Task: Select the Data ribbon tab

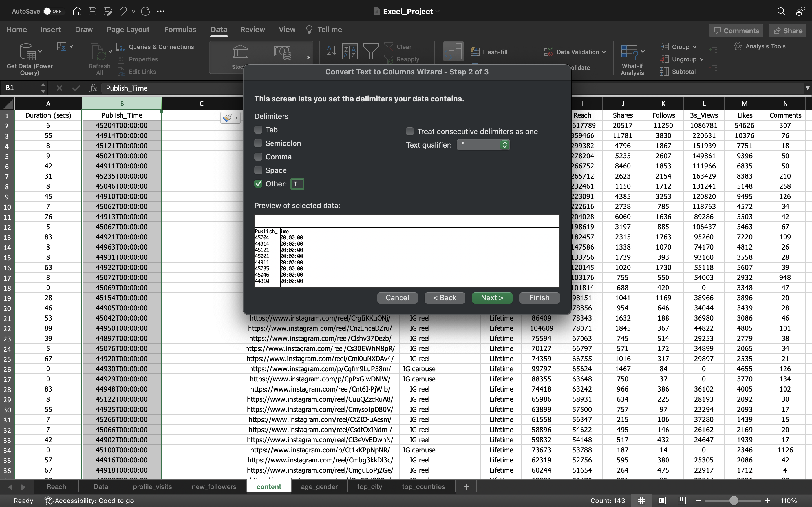Action: (x=218, y=29)
